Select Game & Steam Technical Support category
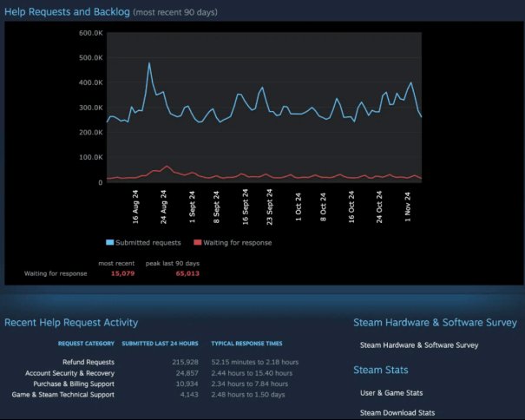Viewport: 525px width, 420px height. (62, 395)
